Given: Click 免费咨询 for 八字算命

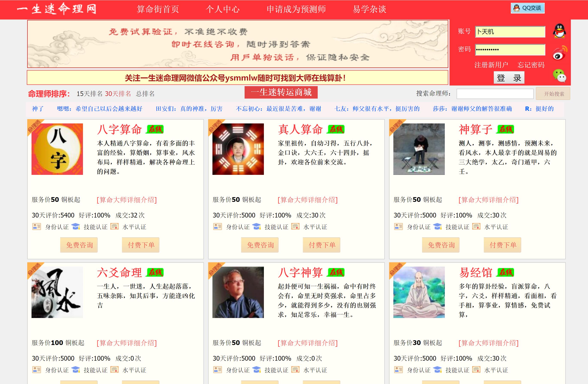Looking at the screenshot, I should pos(79,245).
